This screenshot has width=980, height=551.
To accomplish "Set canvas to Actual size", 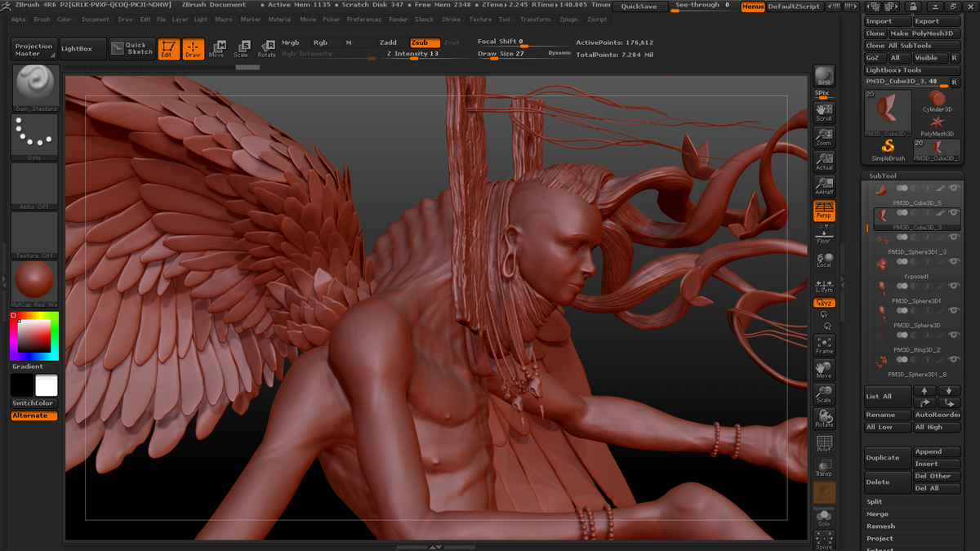I will (x=824, y=162).
